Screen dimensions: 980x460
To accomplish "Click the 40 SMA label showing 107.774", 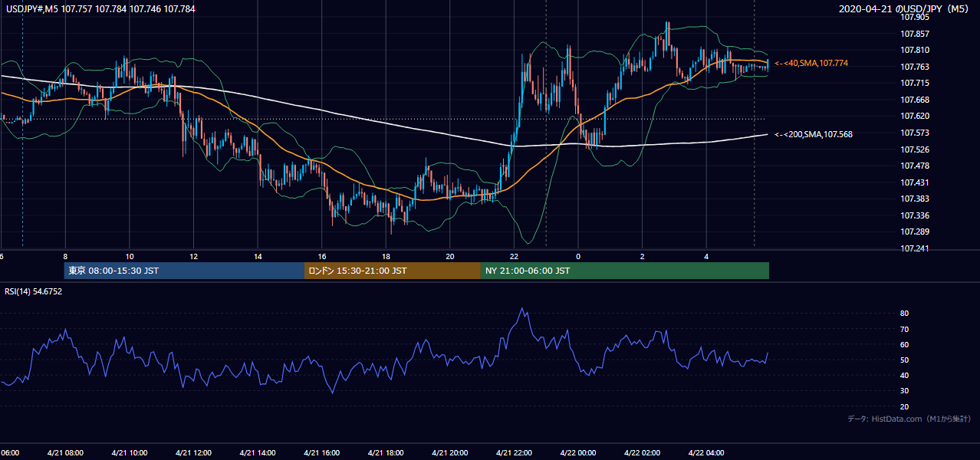I will click(811, 63).
